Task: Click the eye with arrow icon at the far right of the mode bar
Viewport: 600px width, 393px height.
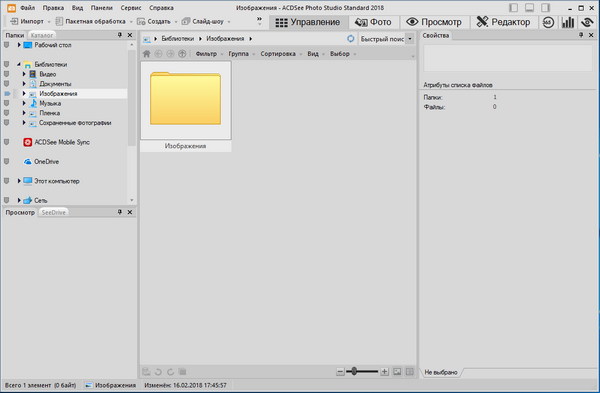Action: (x=587, y=22)
